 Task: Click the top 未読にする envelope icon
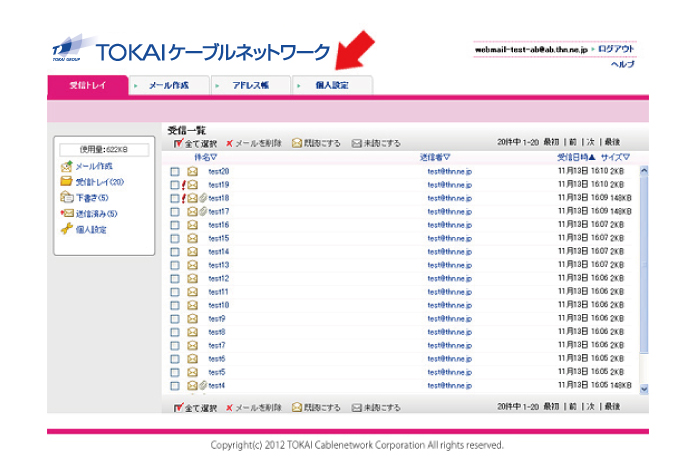pyautogui.click(x=356, y=143)
